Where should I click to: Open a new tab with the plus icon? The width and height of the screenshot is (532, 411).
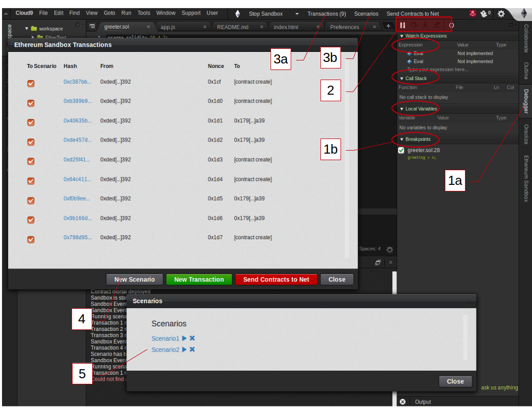[388, 26]
